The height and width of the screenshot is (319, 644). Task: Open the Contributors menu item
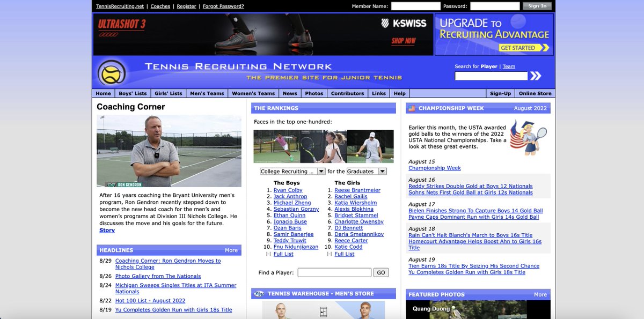347,93
